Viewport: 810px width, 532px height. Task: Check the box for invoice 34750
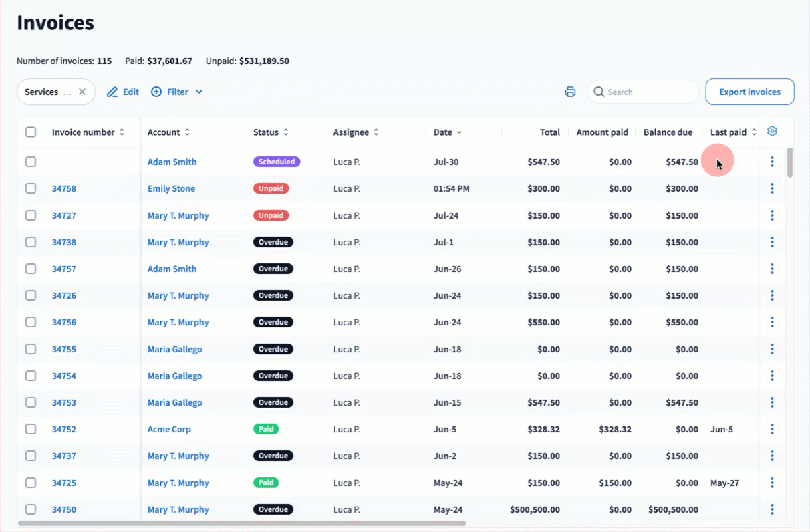[x=31, y=509]
